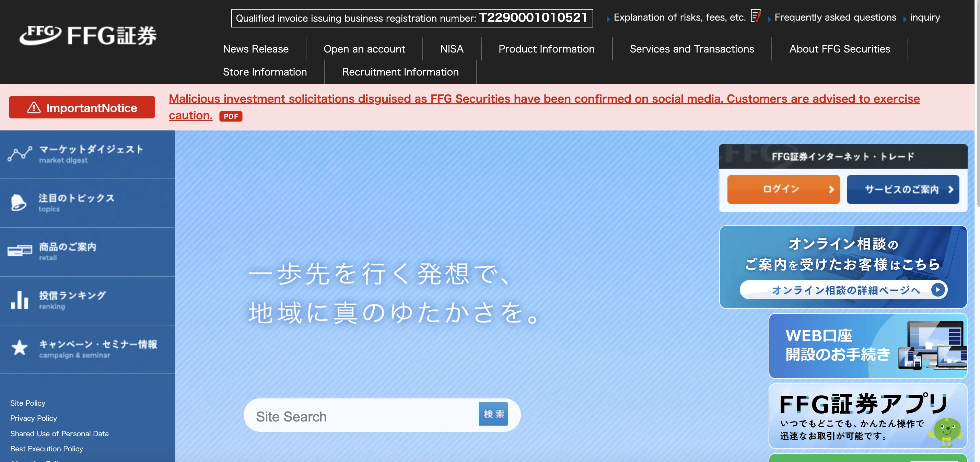This screenshot has width=980, height=462.
Task: Open Store Information menu
Action: point(265,72)
